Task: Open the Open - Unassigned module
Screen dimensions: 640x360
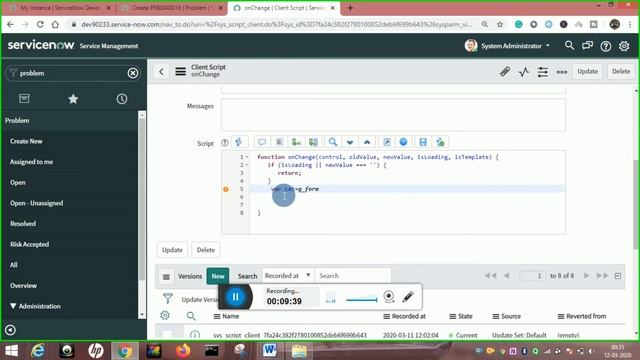Action: [x=36, y=203]
